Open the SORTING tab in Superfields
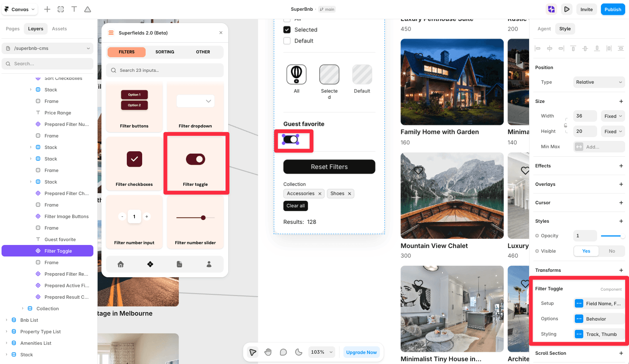 pos(165,52)
